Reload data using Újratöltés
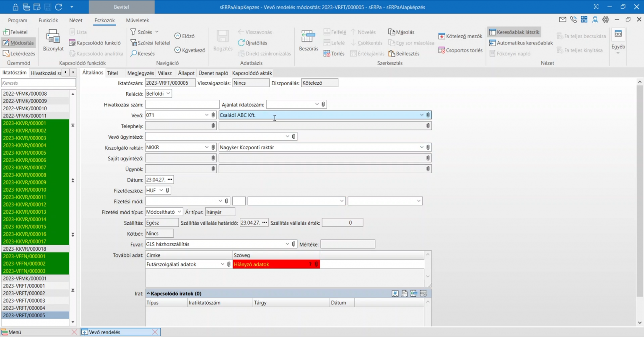The image size is (644, 337). (253, 42)
